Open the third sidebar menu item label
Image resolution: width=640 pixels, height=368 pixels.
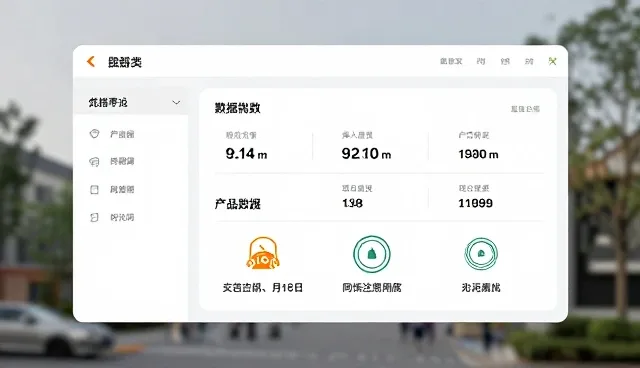(122, 189)
